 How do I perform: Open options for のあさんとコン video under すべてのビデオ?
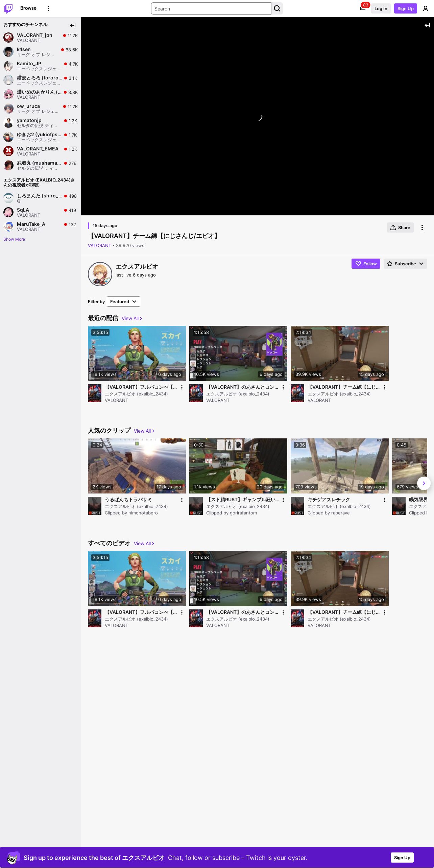(283, 612)
